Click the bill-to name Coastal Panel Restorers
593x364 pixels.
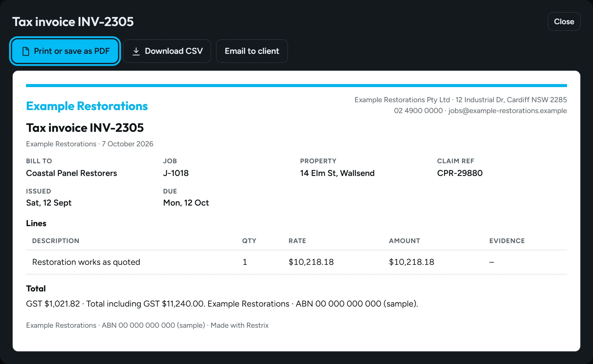(x=71, y=173)
